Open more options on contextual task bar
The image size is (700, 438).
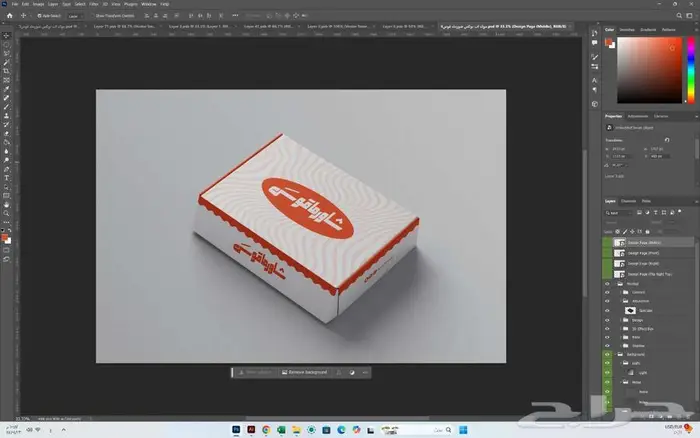(365, 372)
